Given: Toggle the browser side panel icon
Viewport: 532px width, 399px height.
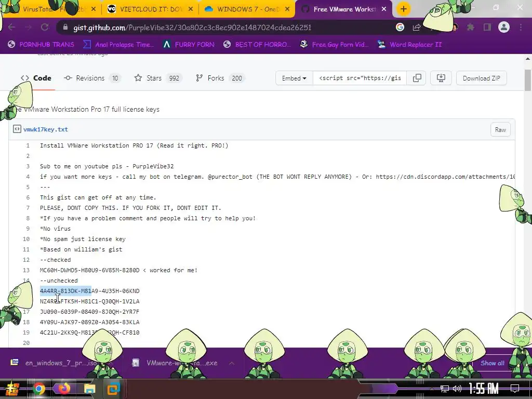Looking at the screenshot, I should [x=487, y=27].
